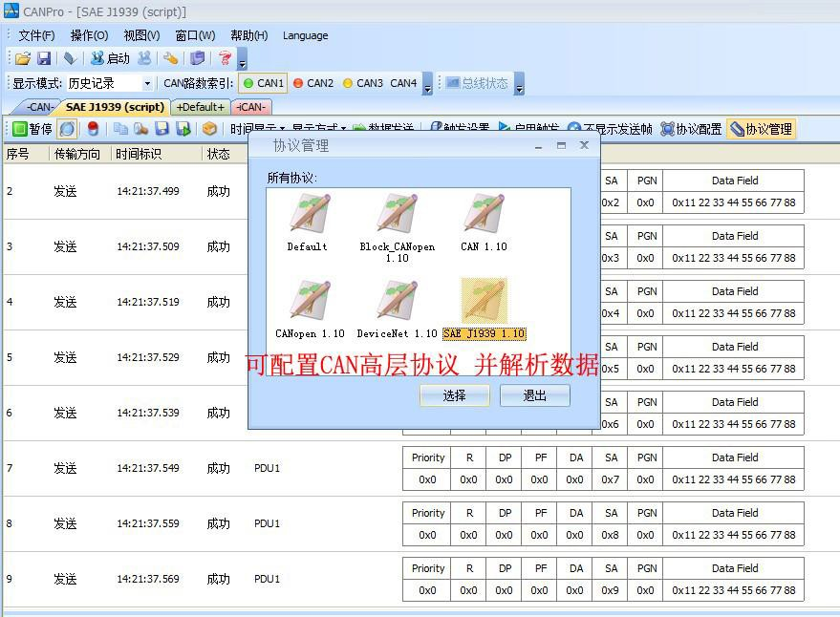Click the 选择 button in dialog
The image size is (840, 617).
tap(454, 395)
